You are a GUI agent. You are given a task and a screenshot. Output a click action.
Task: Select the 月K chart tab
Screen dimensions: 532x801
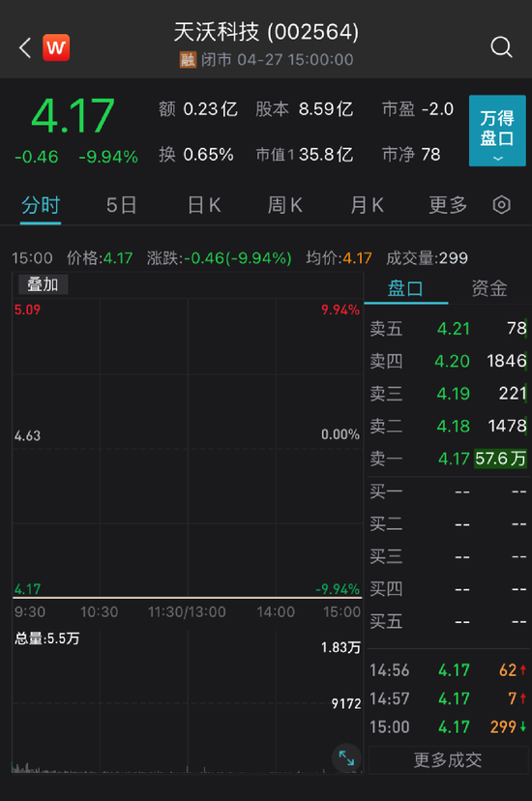pyautogui.click(x=367, y=205)
